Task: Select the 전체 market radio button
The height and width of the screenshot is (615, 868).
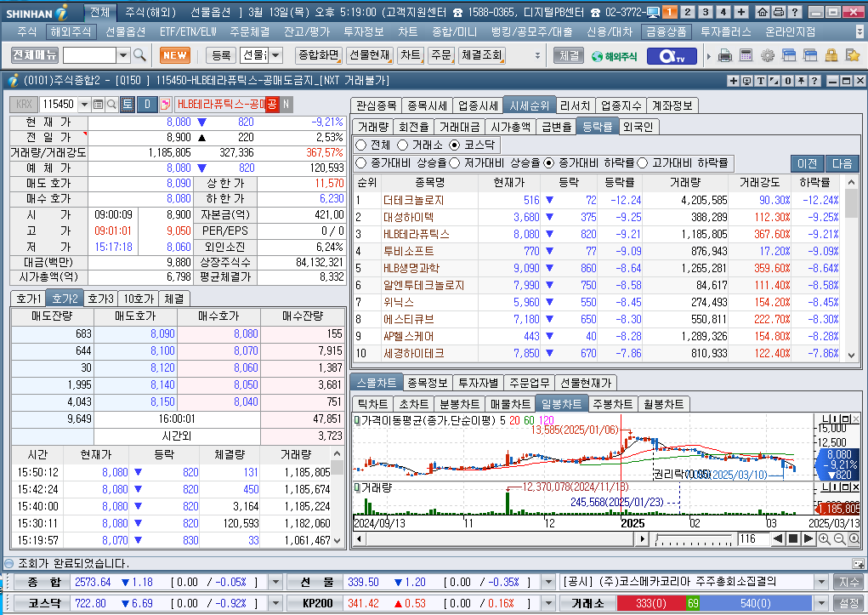Action: coord(361,145)
